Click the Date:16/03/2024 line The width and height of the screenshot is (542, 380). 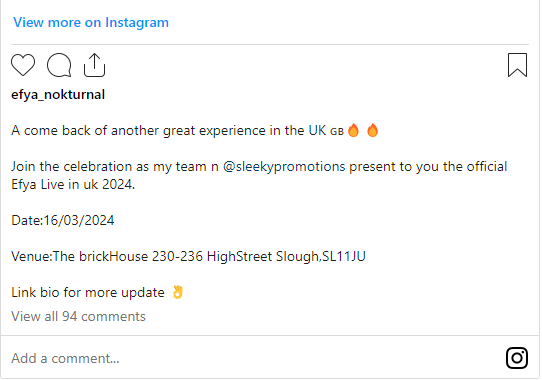tap(63, 220)
